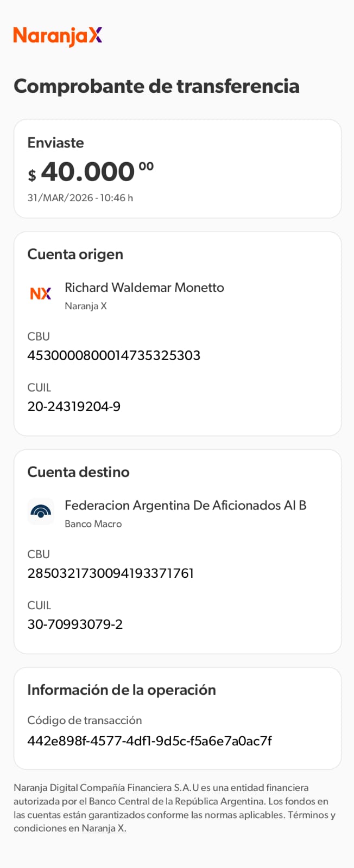Click the Código de transacción label
The image size is (354, 868).
click(x=84, y=720)
